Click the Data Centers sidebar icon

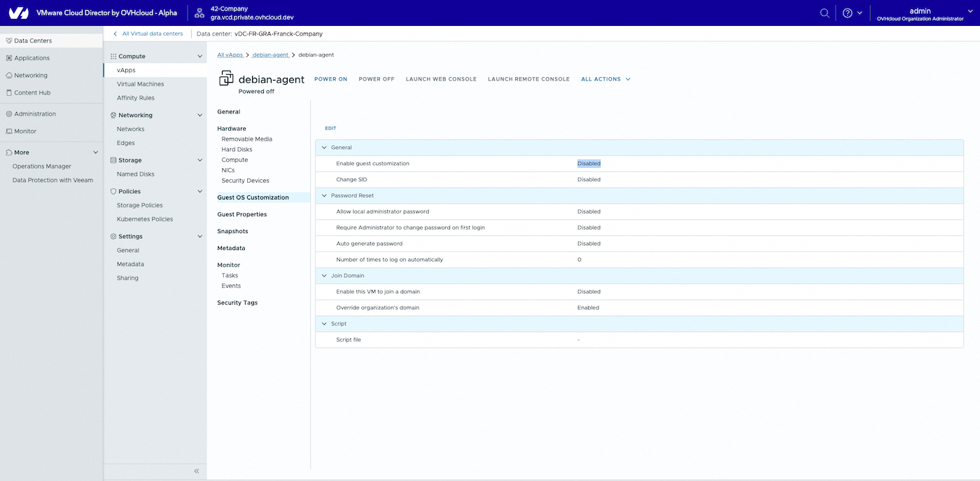pyautogui.click(x=8, y=41)
